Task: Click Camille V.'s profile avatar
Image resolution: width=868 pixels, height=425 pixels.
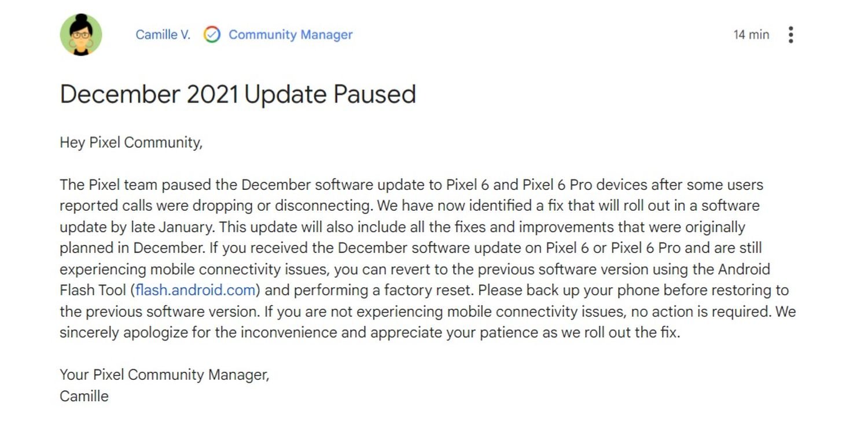Action: 81,35
